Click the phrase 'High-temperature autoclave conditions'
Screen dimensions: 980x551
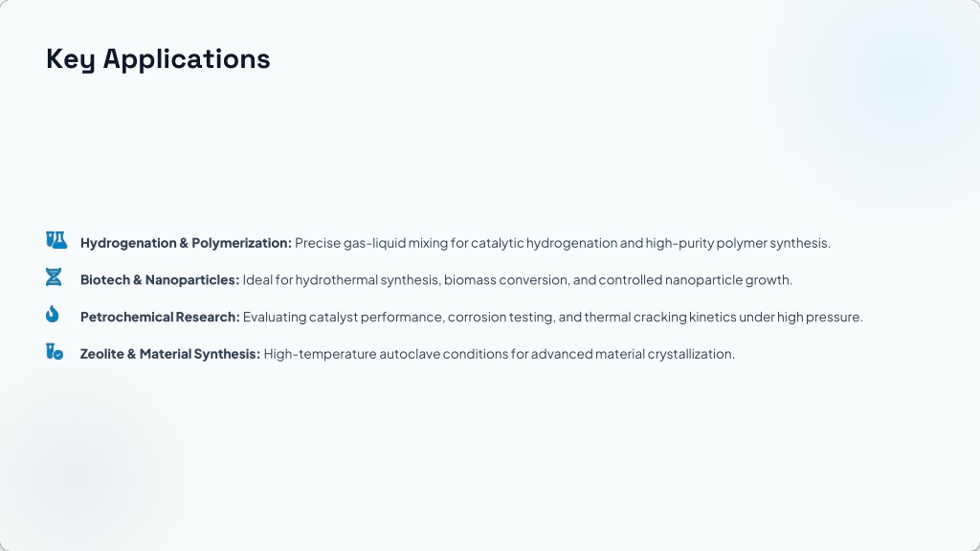pos(386,354)
